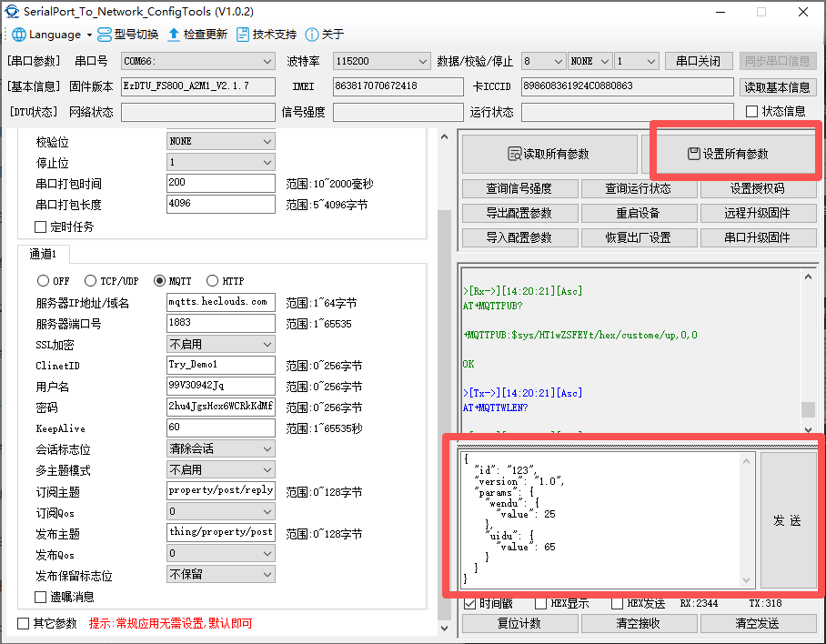Viewport: 826px width, 644px height.
Task: Click the 服务器端口号 1883 field
Action: [221, 323]
